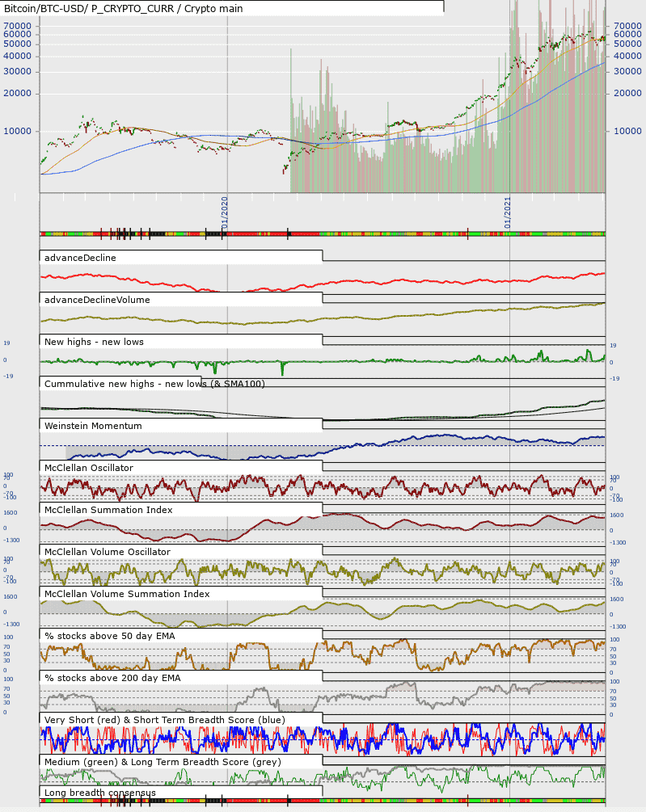Viewport: 646px width, 812px height.
Task: Click the Long breadth consensus label
Action: [100, 793]
